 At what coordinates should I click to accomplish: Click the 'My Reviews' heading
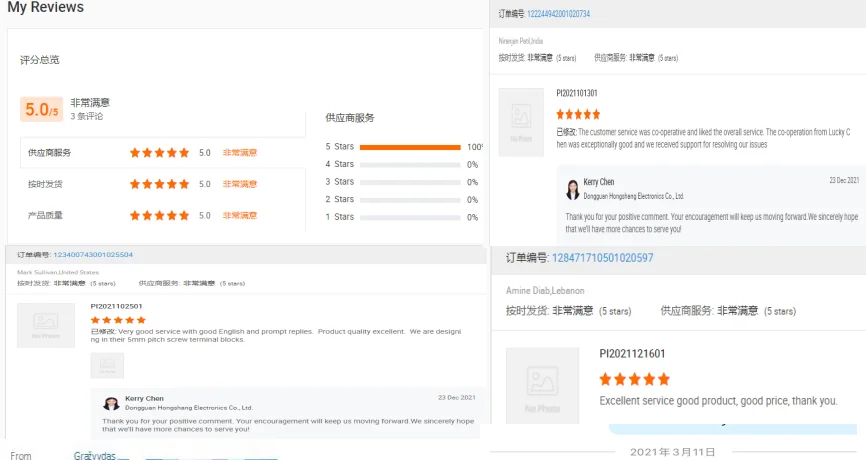(x=45, y=7)
